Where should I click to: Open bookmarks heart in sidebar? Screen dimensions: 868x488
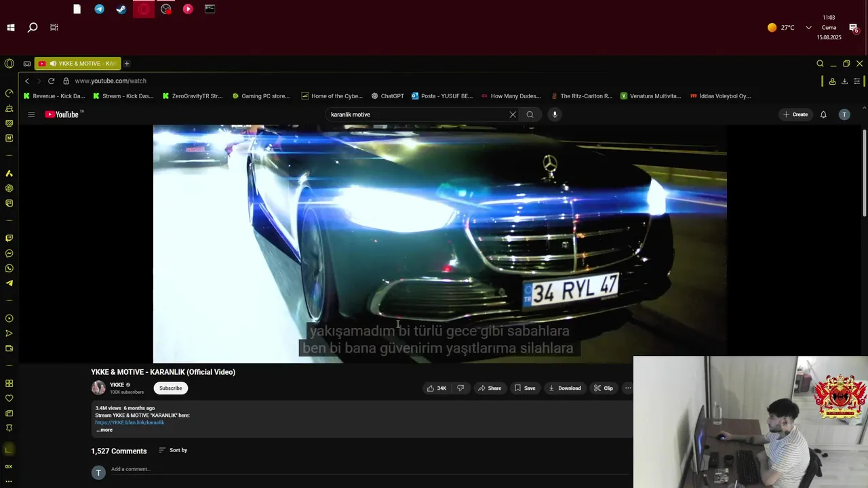9,399
